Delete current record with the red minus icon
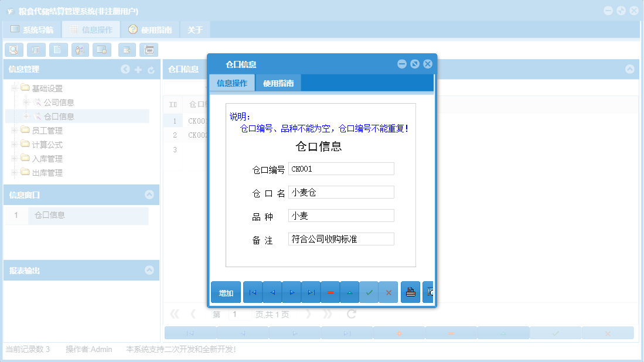Screen dimensions: 644x362 point(330,291)
